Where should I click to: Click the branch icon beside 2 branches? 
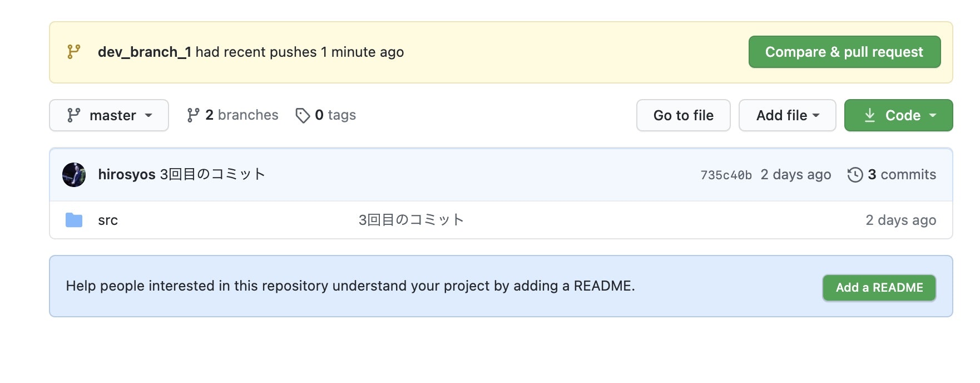click(193, 115)
